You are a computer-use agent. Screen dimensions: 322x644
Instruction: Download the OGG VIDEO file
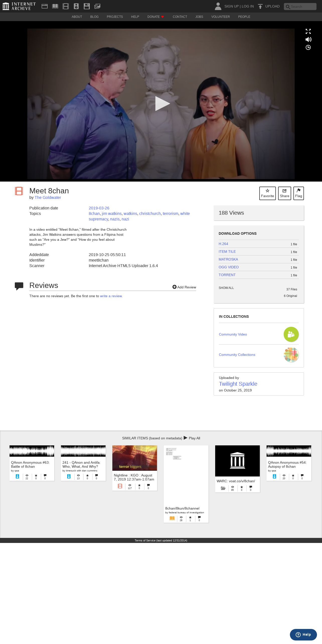pyautogui.click(x=229, y=267)
